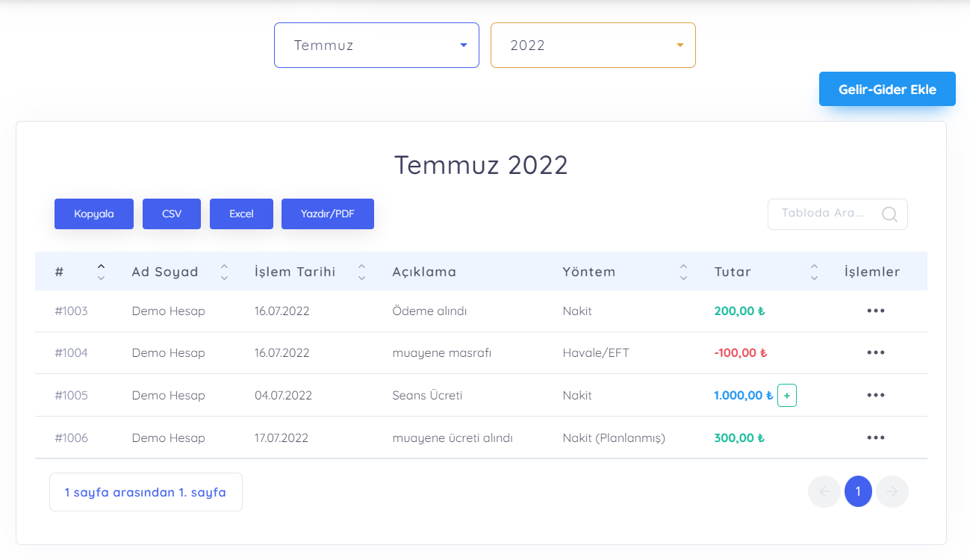Open the Temmuz month dropdown
Screen dimensions: 970x560
tap(376, 46)
